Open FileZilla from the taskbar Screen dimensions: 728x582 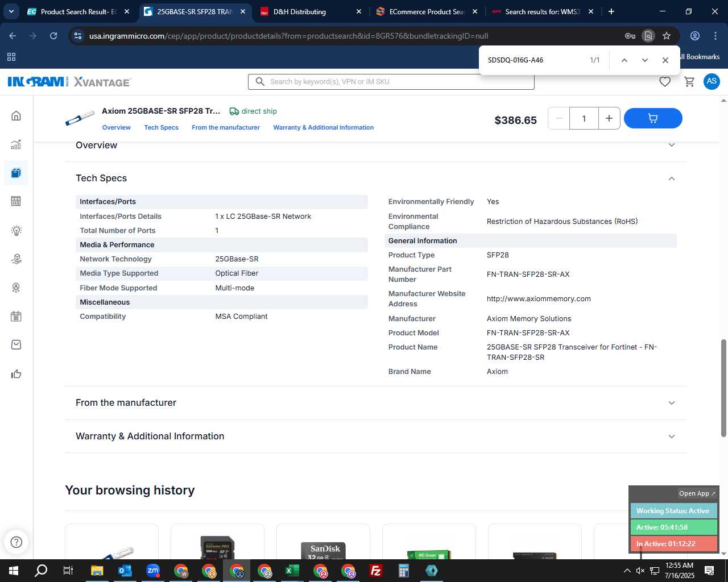pyautogui.click(x=376, y=571)
